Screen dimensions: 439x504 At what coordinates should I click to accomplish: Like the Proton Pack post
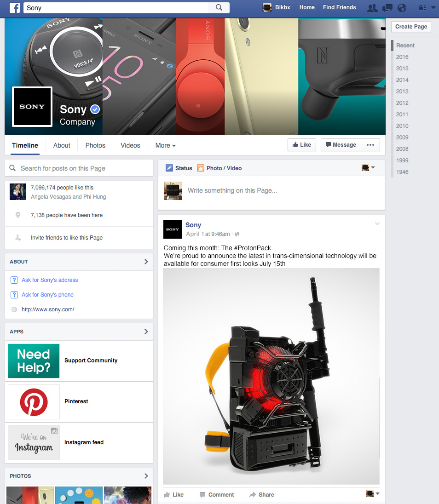(173, 495)
